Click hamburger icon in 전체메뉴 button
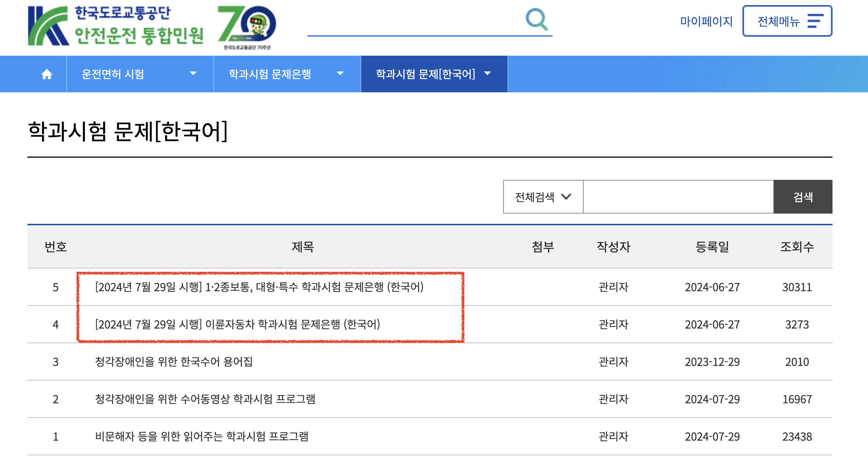 point(815,21)
